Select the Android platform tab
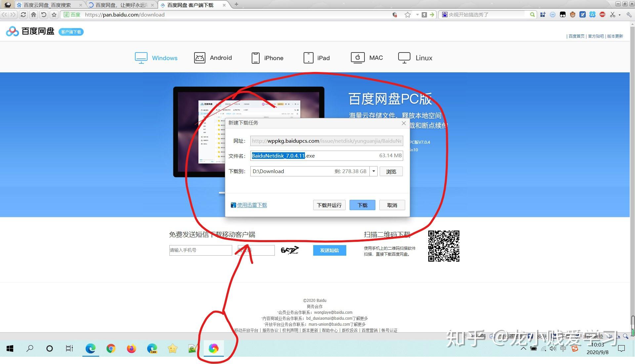Viewport: 635px width, 364px height. click(x=213, y=58)
